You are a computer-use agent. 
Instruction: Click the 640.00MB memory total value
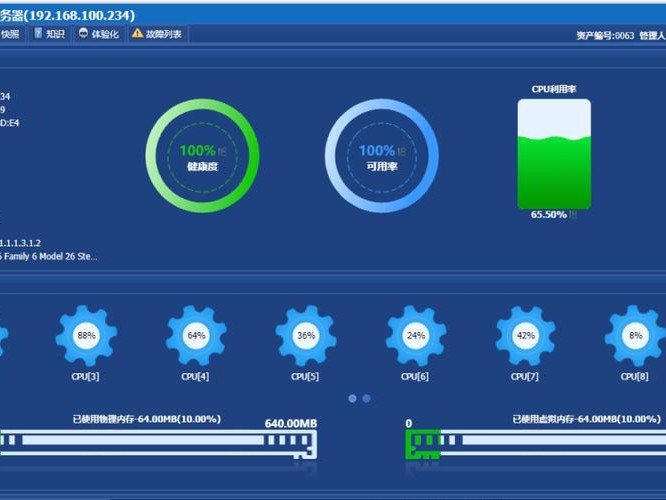(x=291, y=424)
